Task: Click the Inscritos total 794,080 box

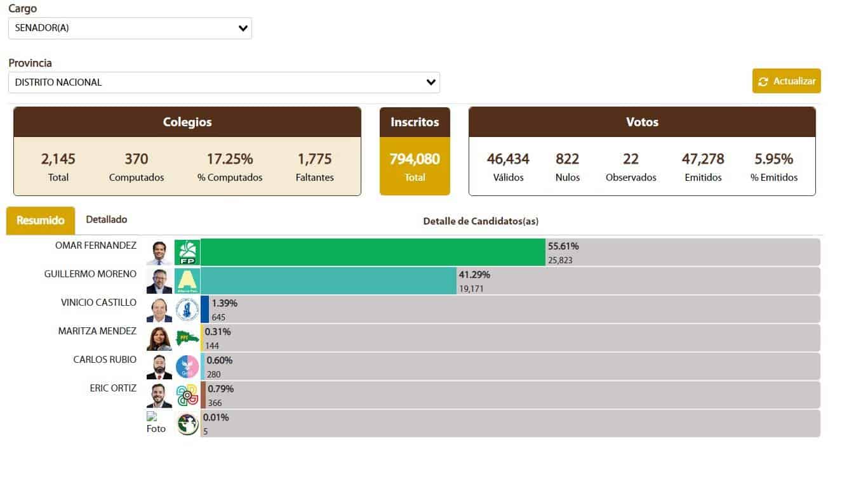Action: (x=415, y=166)
